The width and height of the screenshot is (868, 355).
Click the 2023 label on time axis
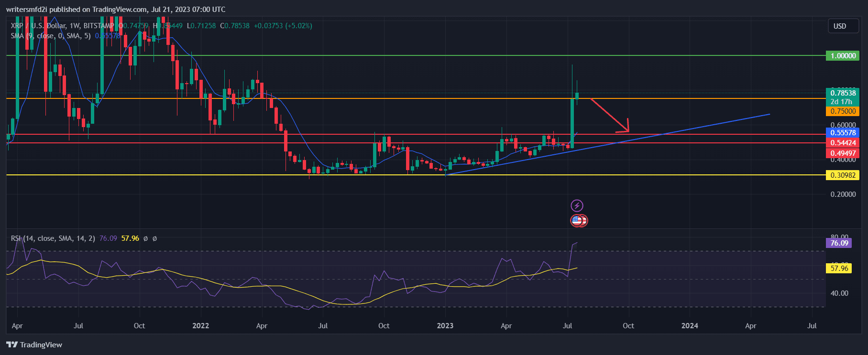coord(445,326)
